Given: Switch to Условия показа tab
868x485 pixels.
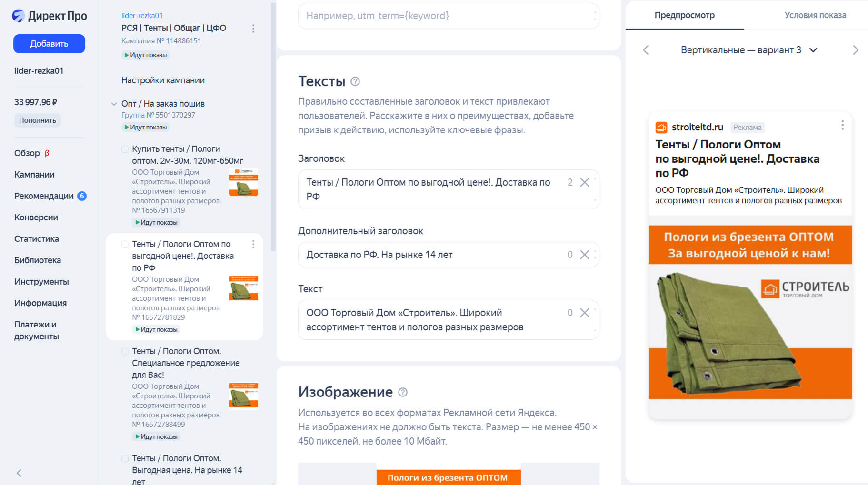Looking at the screenshot, I should [x=815, y=15].
